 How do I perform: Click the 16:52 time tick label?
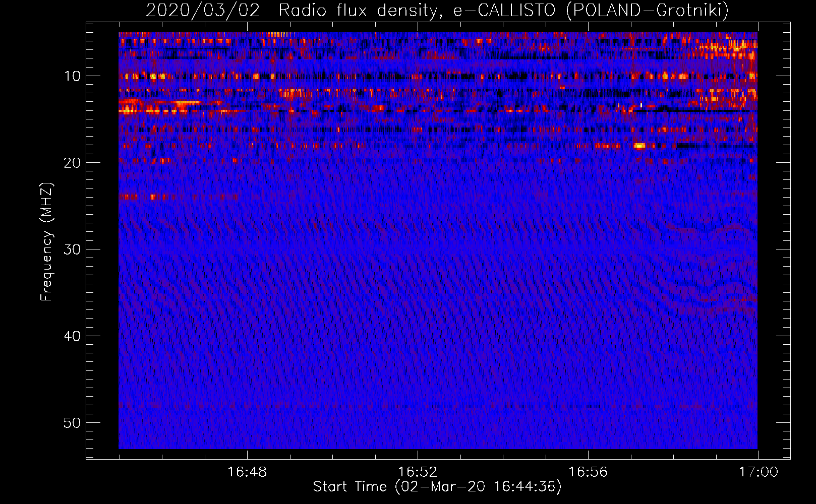pos(418,472)
